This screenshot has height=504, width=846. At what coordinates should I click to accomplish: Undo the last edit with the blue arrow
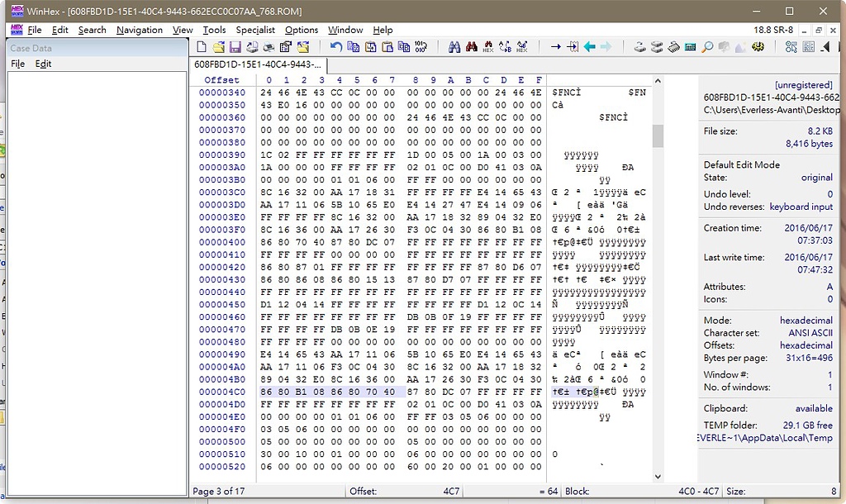pos(335,47)
